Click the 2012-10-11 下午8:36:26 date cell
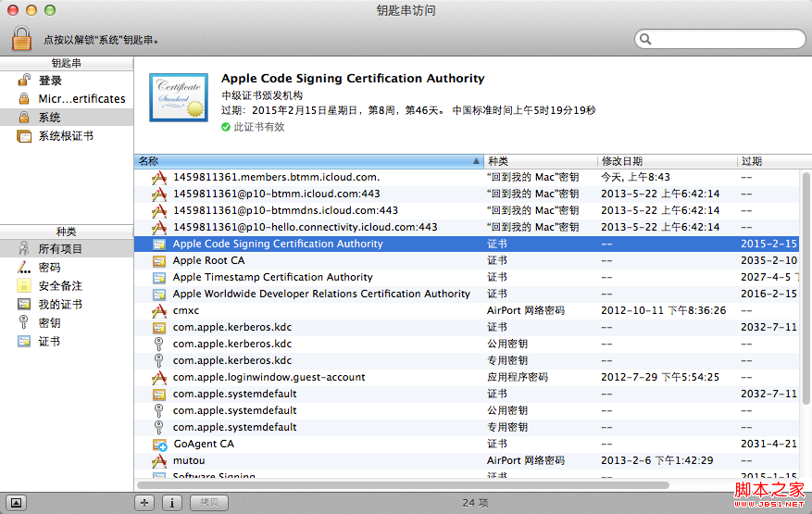 pos(663,310)
